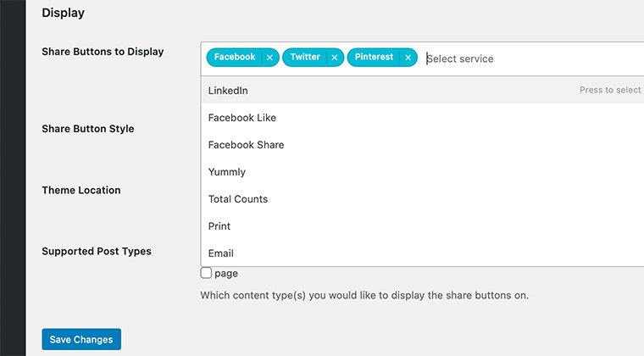Screen dimensions: 644x356
Task: Toggle the page post type checkbox
Action: pyautogui.click(x=206, y=274)
